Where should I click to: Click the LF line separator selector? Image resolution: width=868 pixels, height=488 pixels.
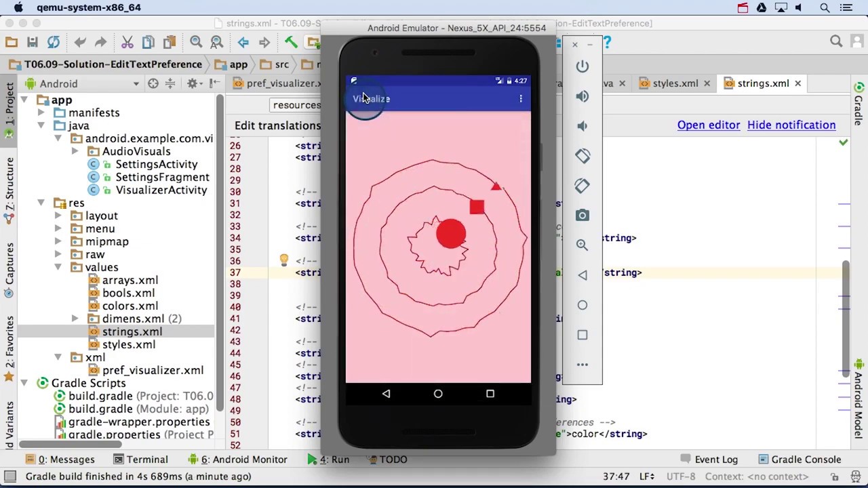[x=646, y=476]
